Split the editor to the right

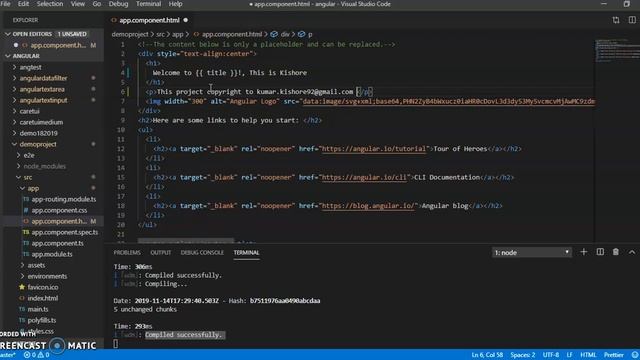point(632,20)
